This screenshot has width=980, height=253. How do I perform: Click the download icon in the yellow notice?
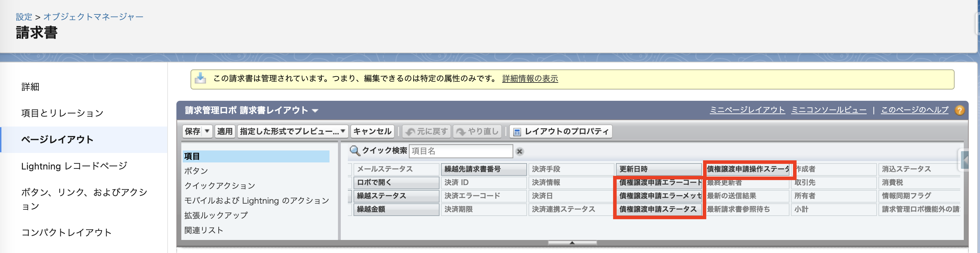tap(200, 78)
